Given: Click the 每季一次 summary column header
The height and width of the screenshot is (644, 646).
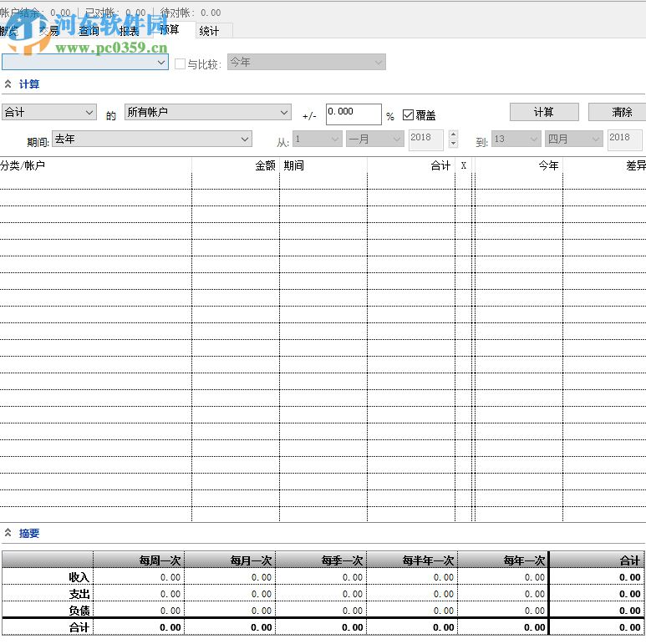Looking at the screenshot, I should pyautogui.click(x=321, y=560).
